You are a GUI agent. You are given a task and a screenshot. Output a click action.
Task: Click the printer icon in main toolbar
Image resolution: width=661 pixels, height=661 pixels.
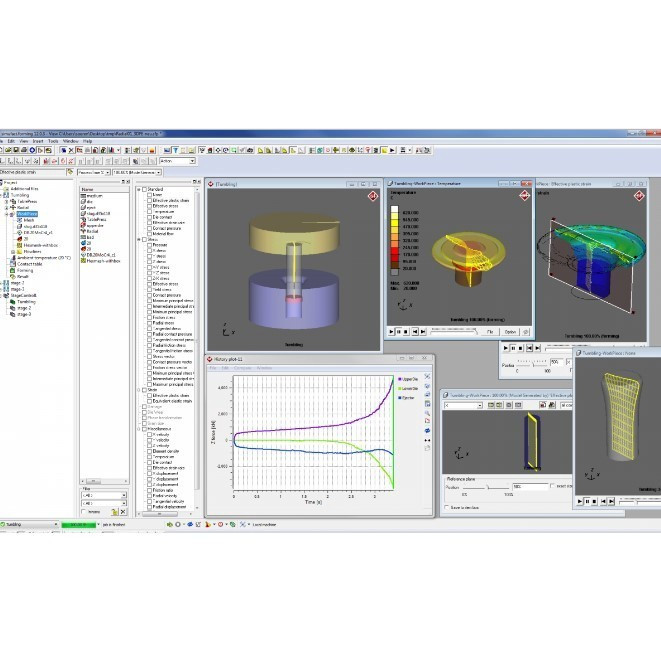click(x=24, y=150)
